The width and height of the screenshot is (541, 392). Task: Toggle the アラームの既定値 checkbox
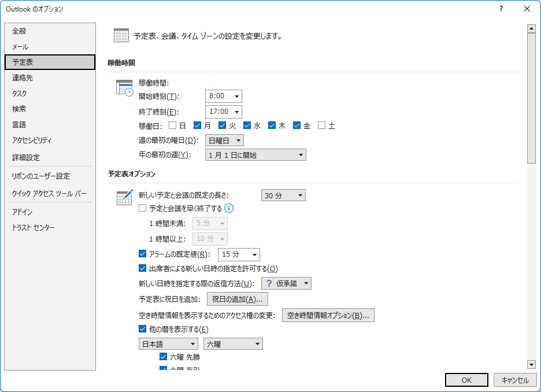click(143, 254)
